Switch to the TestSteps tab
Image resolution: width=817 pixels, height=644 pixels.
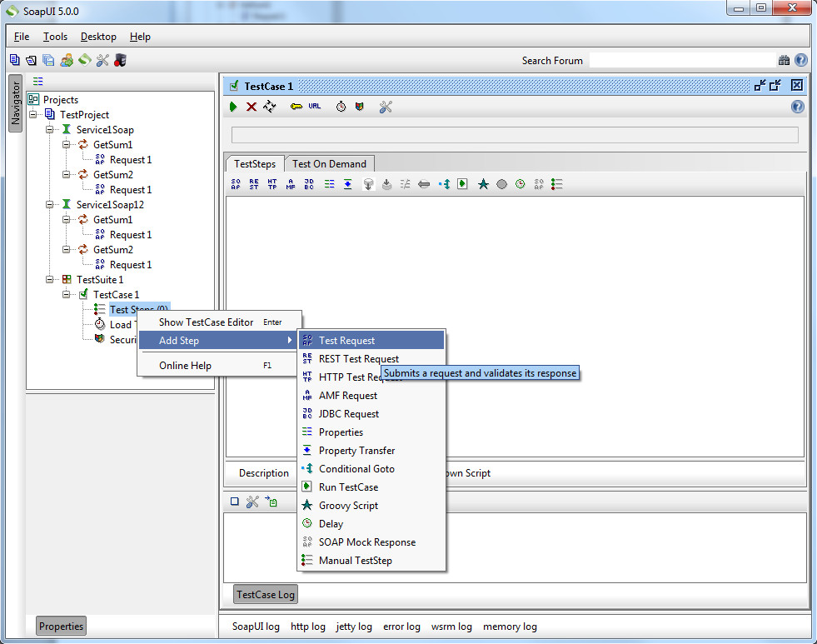pyautogui.click(x=255, y=164)
